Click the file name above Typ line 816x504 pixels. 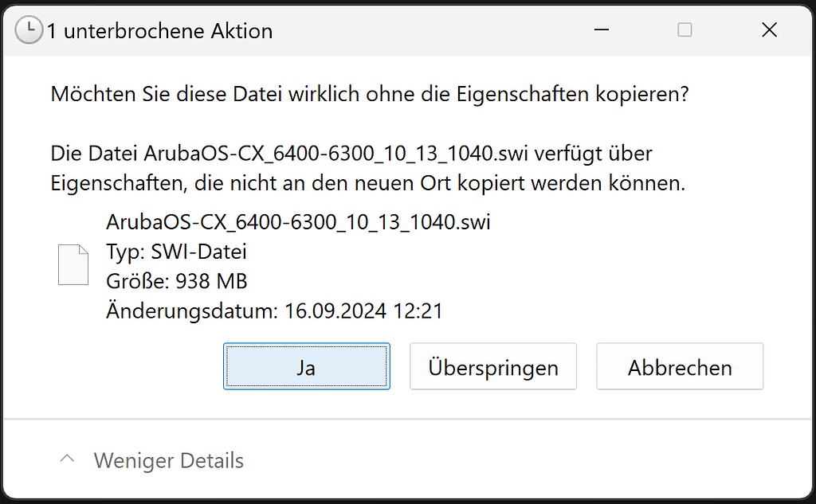coord(298,222)
